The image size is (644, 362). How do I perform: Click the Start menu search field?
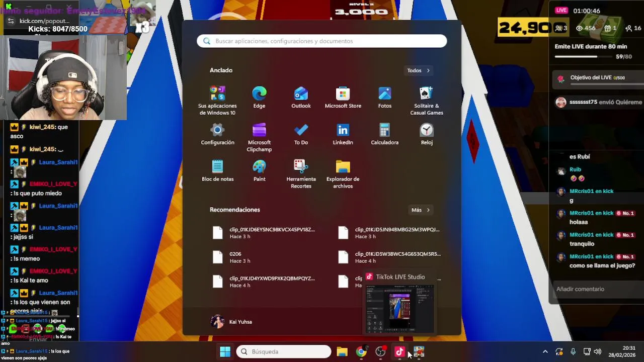(322, 41)
